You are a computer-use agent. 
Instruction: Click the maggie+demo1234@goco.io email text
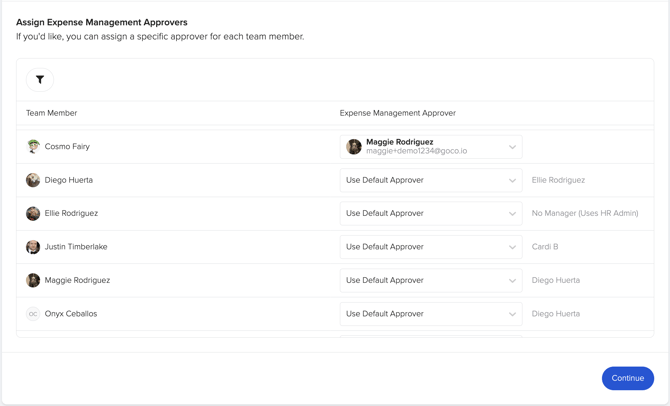point(417,151)
